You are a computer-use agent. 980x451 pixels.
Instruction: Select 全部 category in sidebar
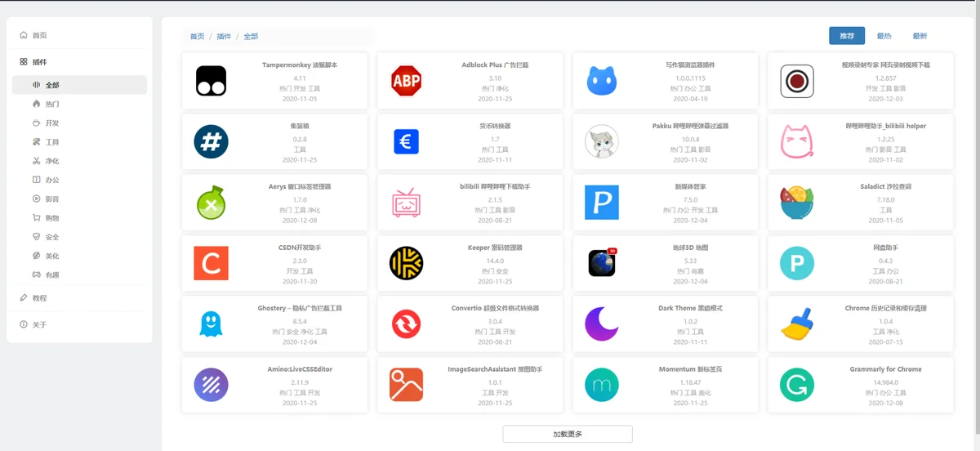[79, 85]
